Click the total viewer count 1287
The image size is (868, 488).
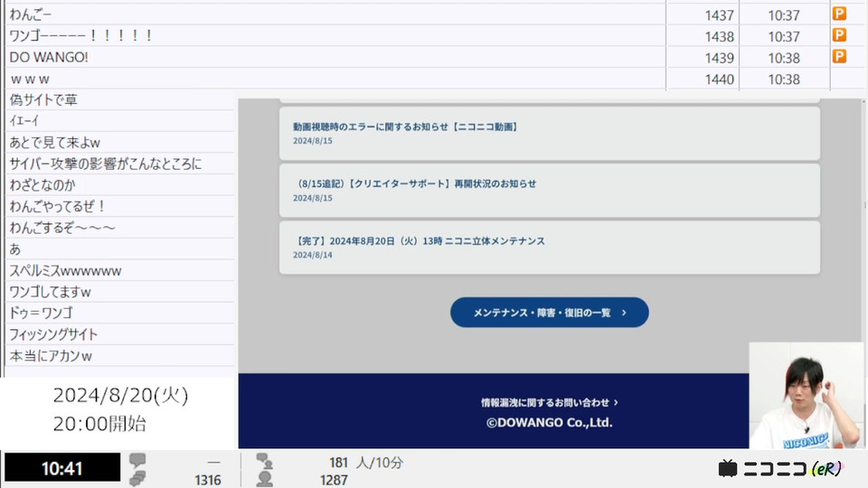tap(334, 480)
